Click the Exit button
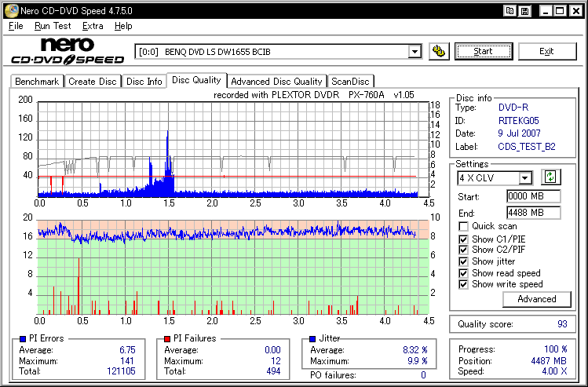The image size is (588, 387). [x=546, y=51]
